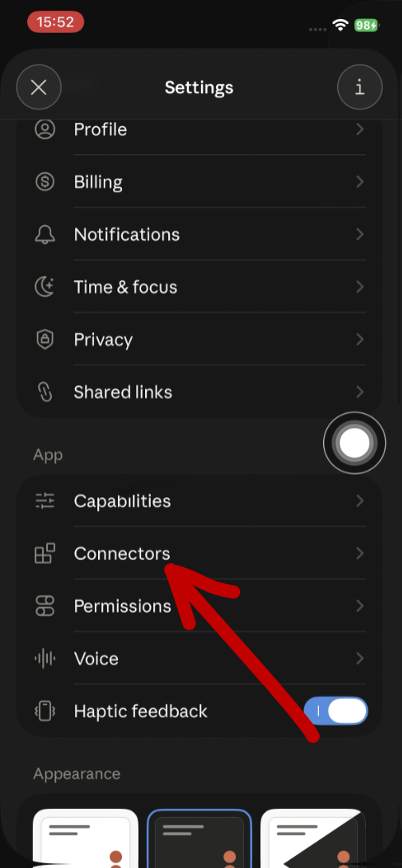This screenshot has height=868, width=402.
Task: Tap the Privacy shield lock icon
Action: (45, 339)
